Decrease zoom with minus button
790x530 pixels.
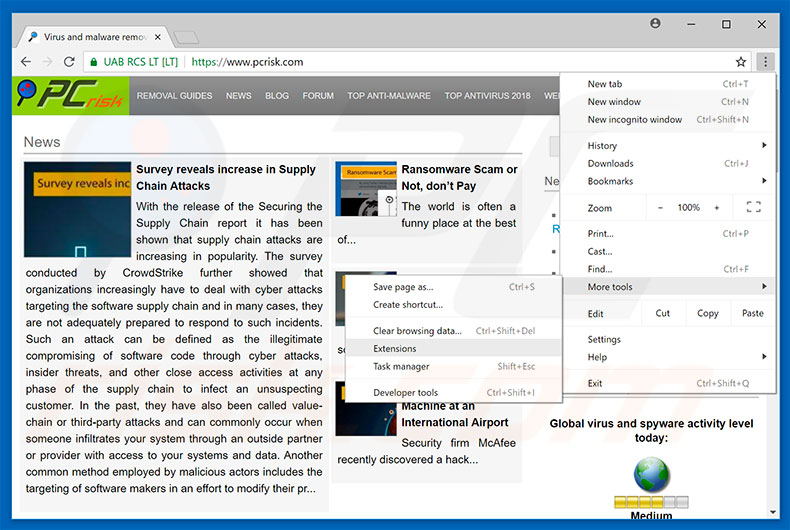coord(659,208)
